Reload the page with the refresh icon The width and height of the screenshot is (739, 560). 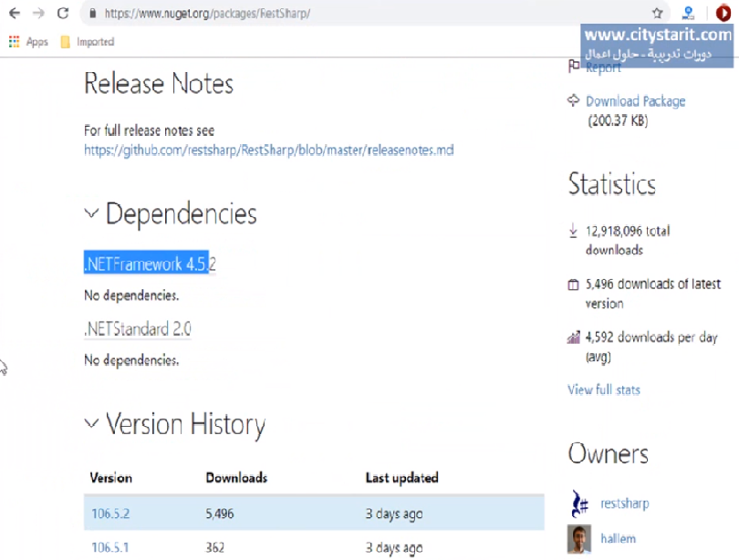(x=63, y=13)
